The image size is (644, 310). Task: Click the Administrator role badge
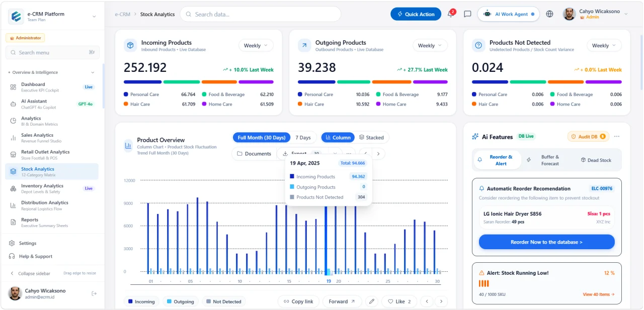(25, 38)
